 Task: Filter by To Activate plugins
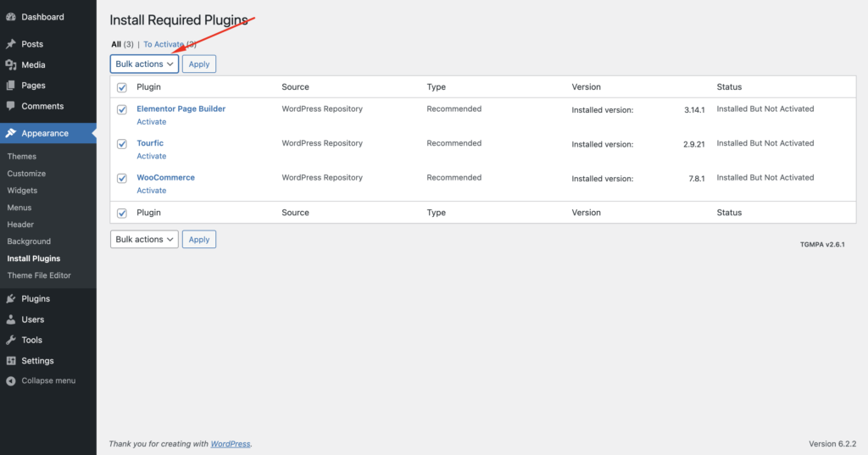pyautogui.click(x=164, y=44)
